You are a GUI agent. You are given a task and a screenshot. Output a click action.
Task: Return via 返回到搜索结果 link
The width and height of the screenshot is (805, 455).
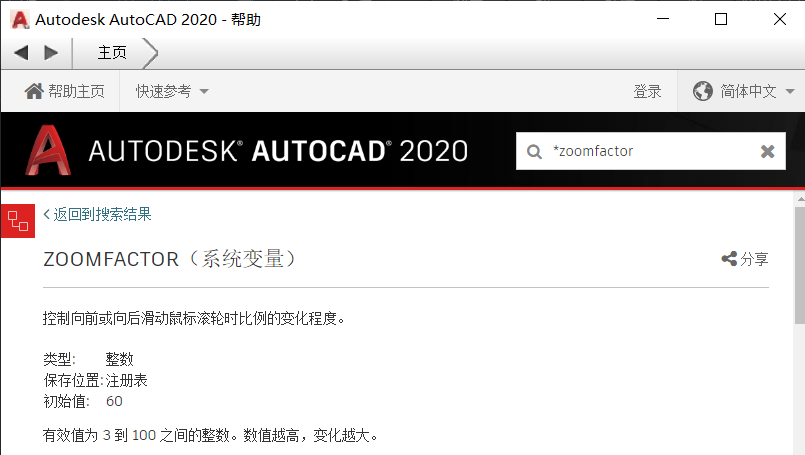pyautogui.click(x=98, y=214)
